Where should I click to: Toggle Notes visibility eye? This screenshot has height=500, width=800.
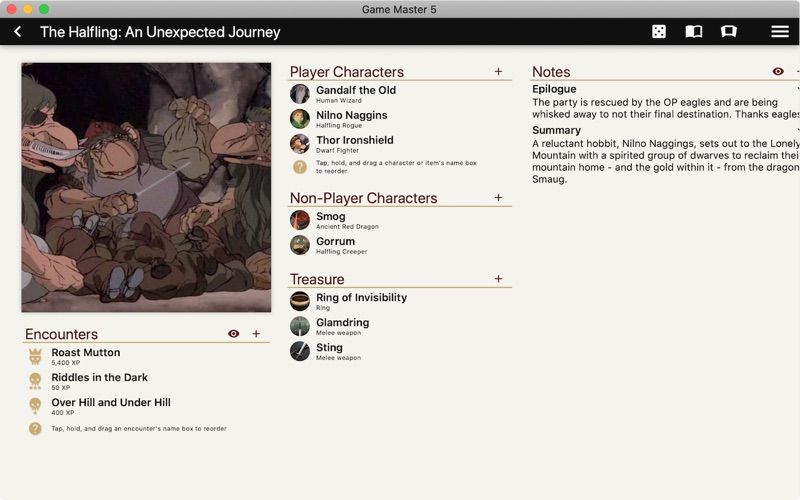pos(778,71)
